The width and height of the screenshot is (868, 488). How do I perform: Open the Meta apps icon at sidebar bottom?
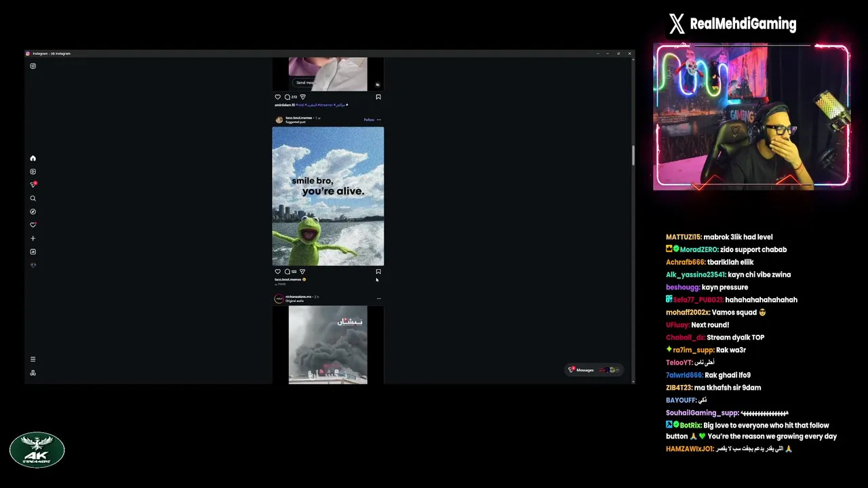coord(33,373)
